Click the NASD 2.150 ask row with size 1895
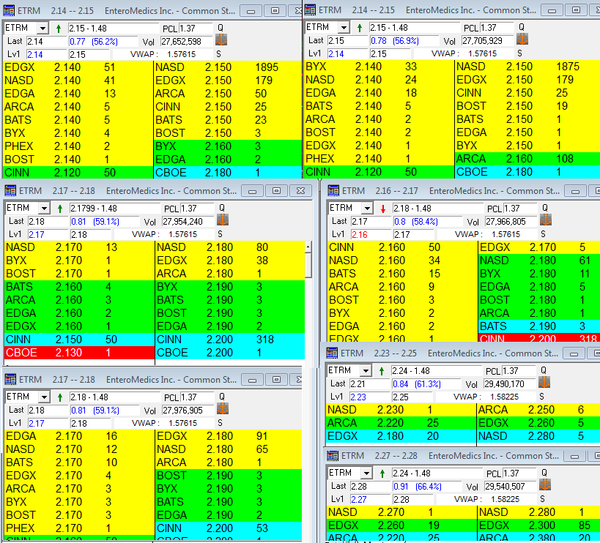This screenshot has height=543, width=600. click(x=226, y=68)
